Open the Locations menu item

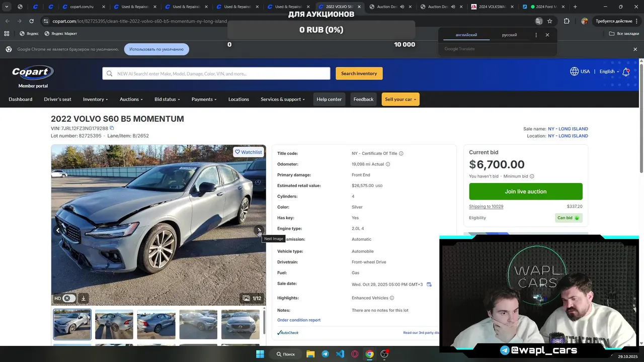point(238,99)
